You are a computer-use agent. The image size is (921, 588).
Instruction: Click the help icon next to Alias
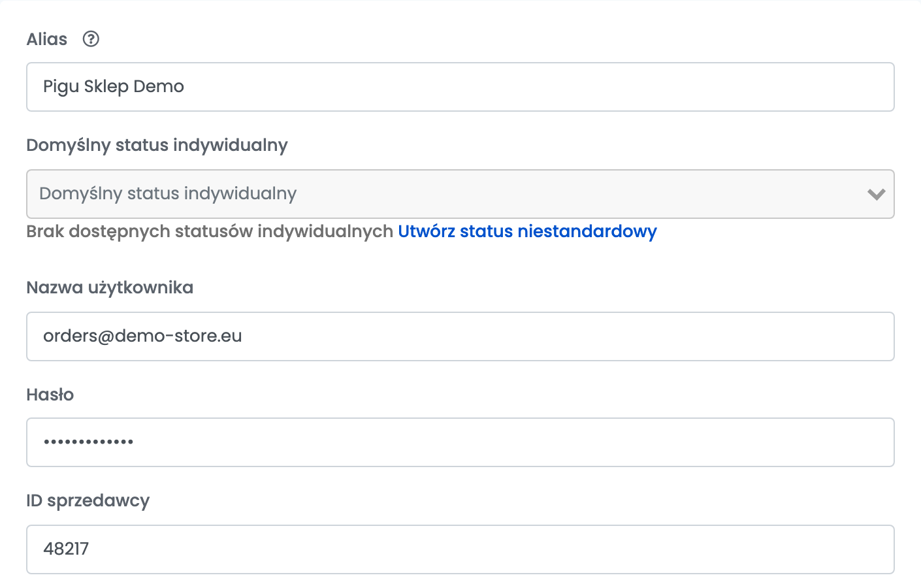click(91, 39)
